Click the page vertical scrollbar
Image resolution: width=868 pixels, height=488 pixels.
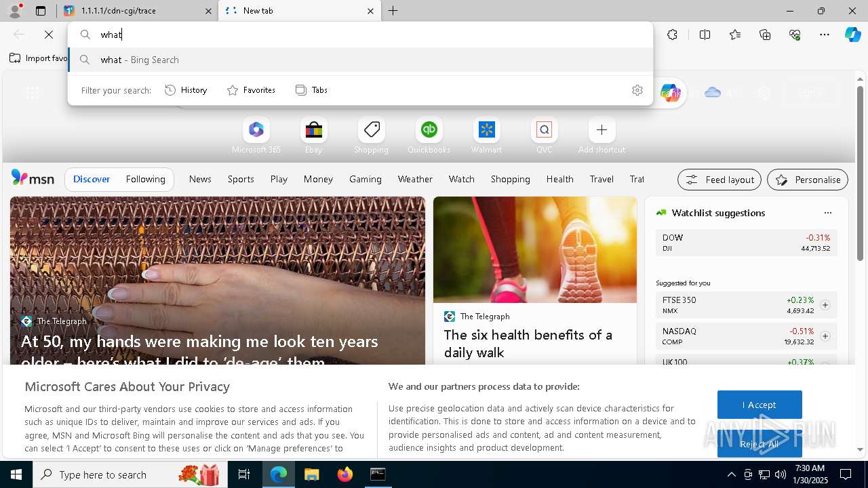click(x=860, y=174)
